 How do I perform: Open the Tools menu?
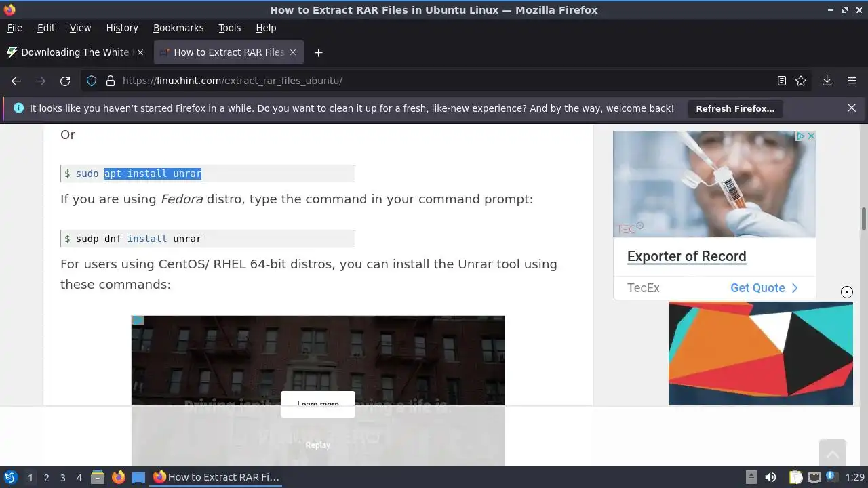pos(229,28)
